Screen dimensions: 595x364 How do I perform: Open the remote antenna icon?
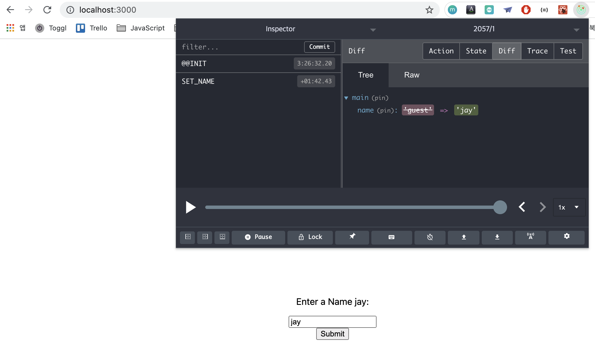(530, 237)
